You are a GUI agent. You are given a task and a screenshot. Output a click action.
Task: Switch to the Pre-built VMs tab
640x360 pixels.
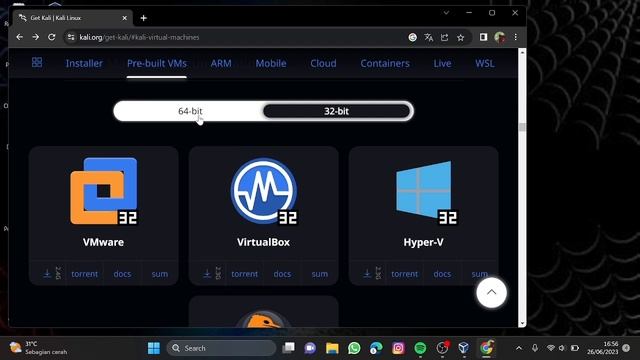click(157, 63)
